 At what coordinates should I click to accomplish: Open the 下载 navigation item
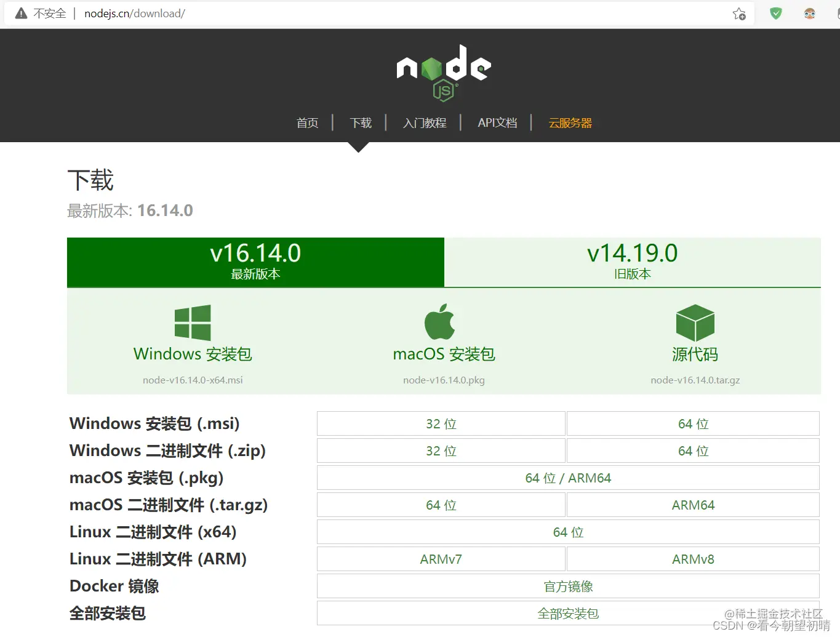(x=361, y=122)
